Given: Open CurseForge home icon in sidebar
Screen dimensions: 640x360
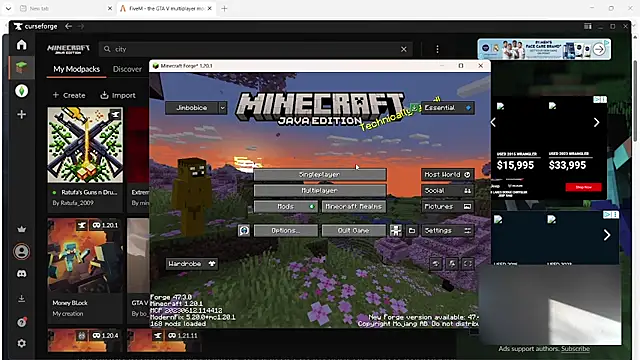Looking at the screenshot, I should click(x=22, y=44).
